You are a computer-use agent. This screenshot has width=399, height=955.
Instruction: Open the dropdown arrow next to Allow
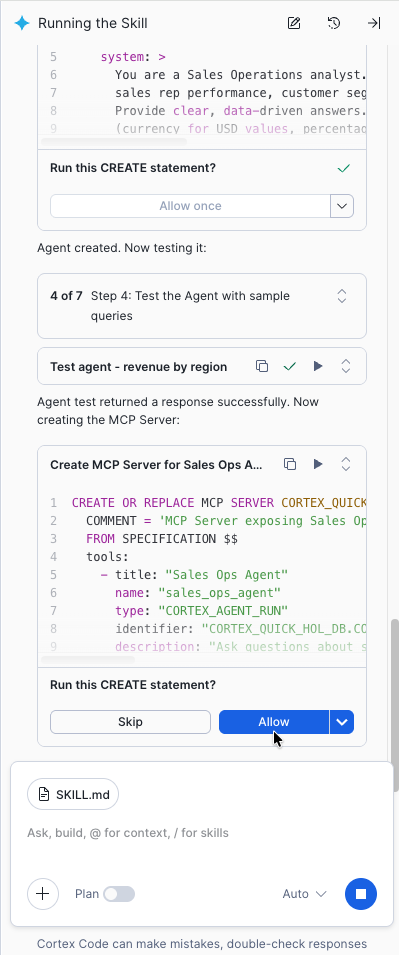pyautogui.click(x=342, y=722)
